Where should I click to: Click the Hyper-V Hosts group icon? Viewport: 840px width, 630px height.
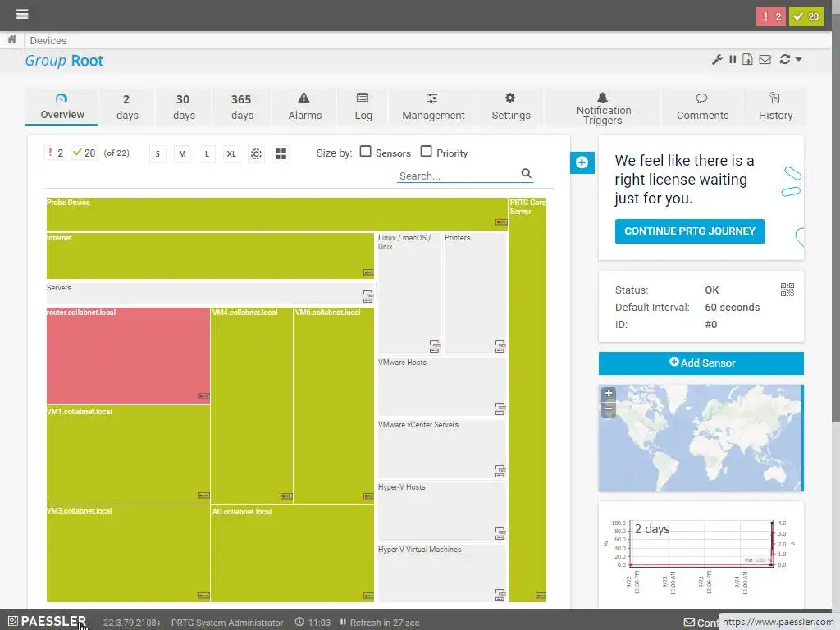click(x=500, y=533)
